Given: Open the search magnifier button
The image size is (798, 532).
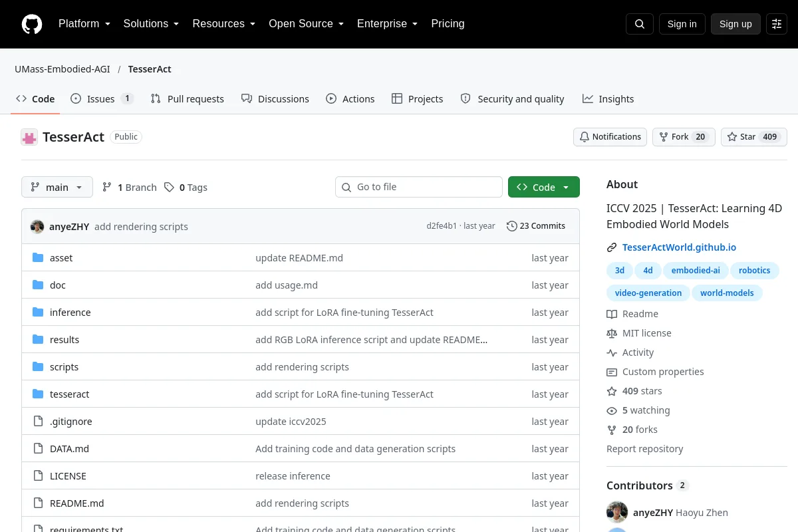Looking at the screenshot, I should [x=640, y=24].
